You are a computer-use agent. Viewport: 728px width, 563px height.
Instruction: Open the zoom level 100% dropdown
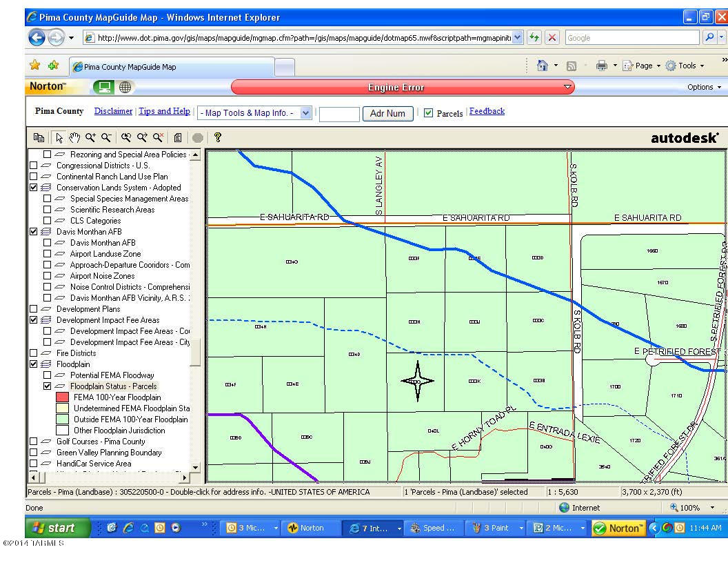pos(712,508)
